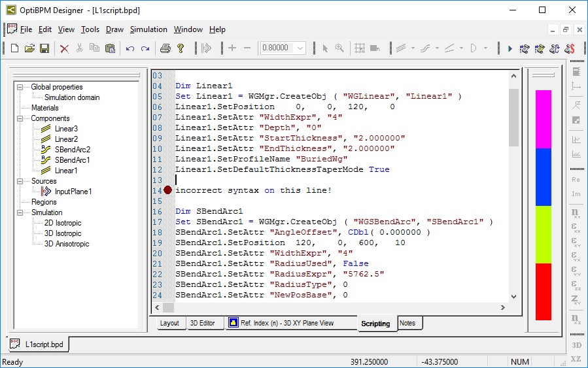Viewport: 588px width, 368px height.
Task: Redo the last action
Action: [145, 48]
